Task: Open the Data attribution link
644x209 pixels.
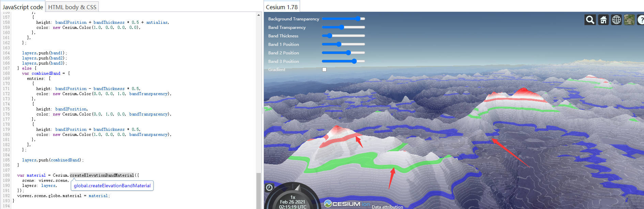Action: click(387, 207)
